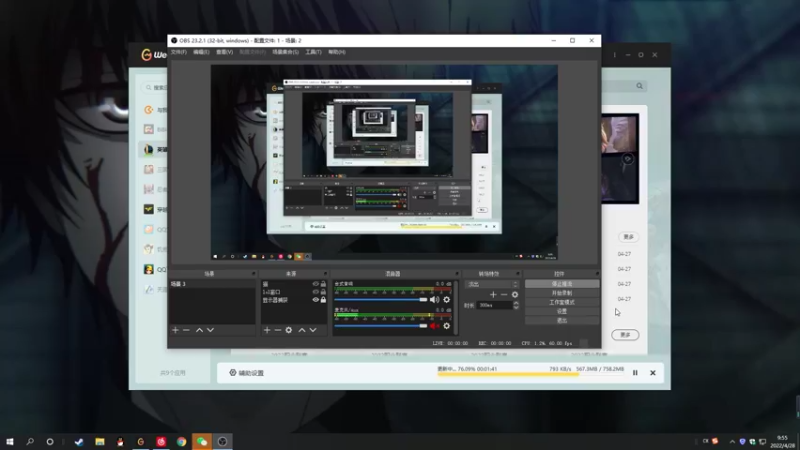Move scene up with the arrow icon

point(199,330)
